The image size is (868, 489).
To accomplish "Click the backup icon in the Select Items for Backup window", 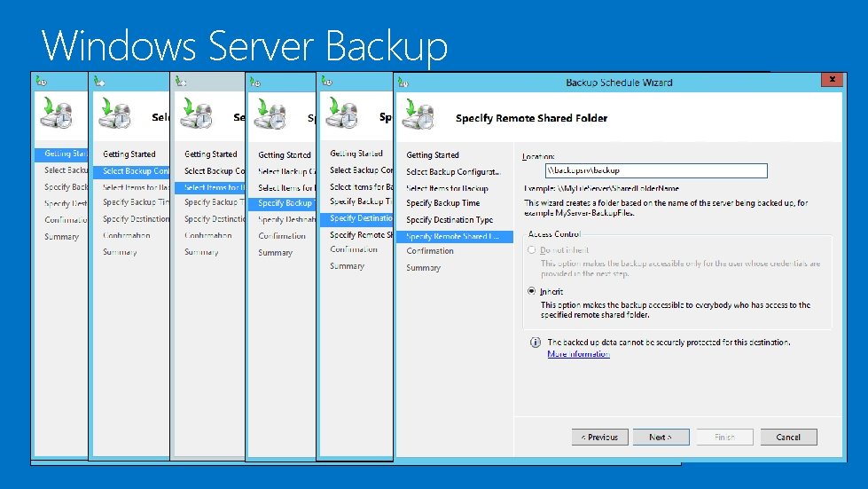I will click(x=197, y=114).
